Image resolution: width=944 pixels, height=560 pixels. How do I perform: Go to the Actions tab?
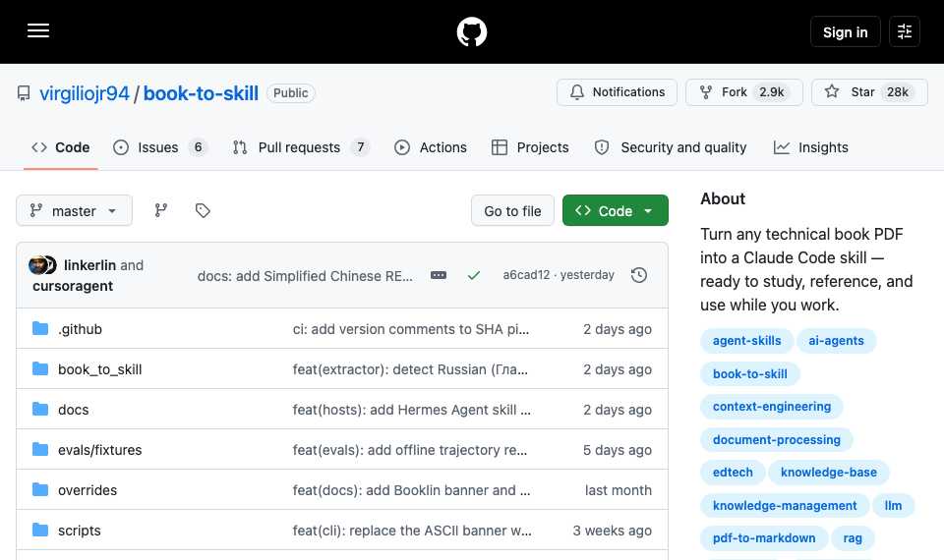tap(431, 147)
